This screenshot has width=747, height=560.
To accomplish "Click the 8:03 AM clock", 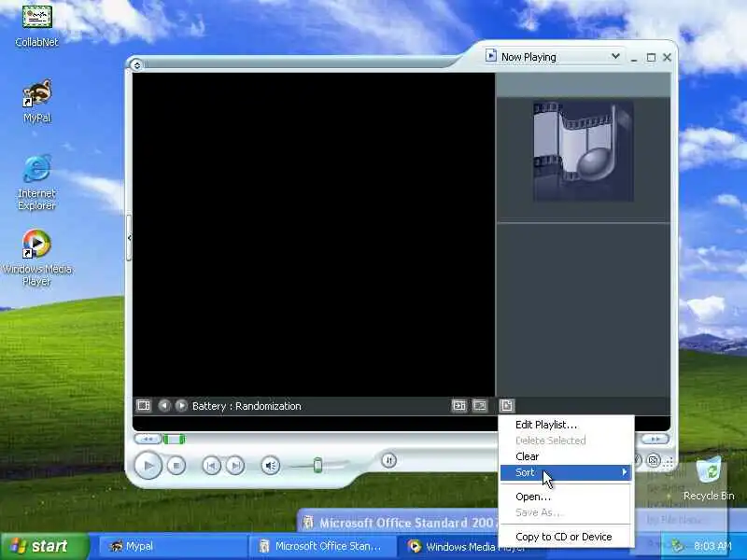I will [712, 546].
